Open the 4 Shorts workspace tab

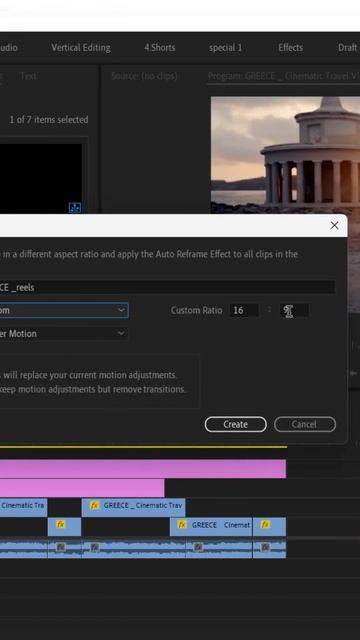[160, 48]
